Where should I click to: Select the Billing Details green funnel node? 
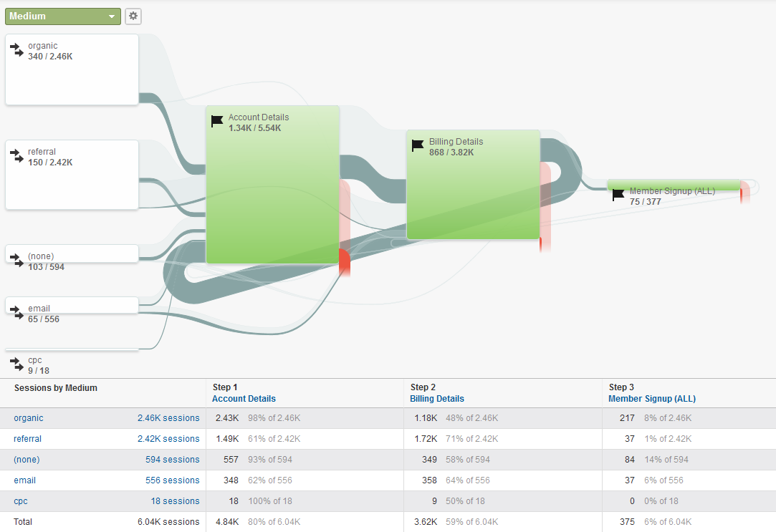[473, 185]
